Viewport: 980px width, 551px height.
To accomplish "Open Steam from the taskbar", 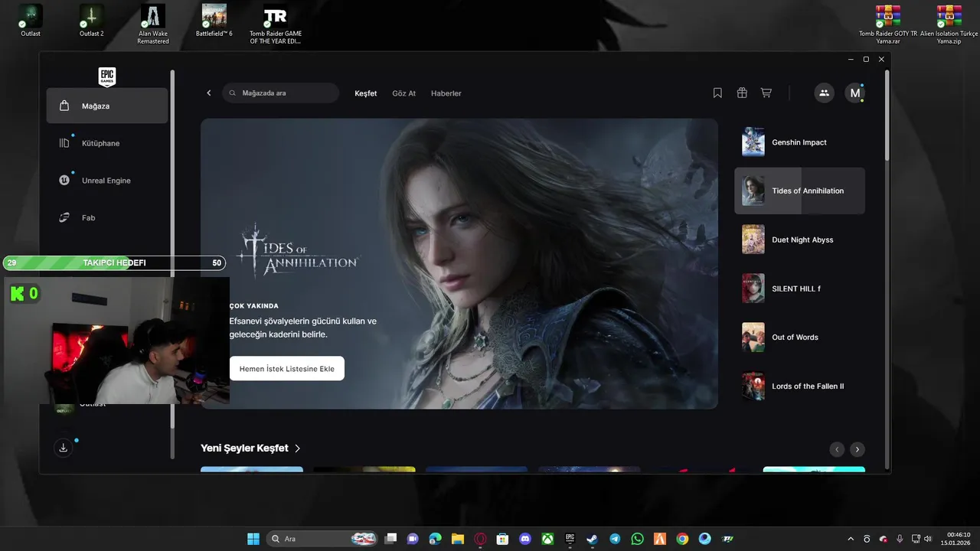I will (x=593, y=539).
